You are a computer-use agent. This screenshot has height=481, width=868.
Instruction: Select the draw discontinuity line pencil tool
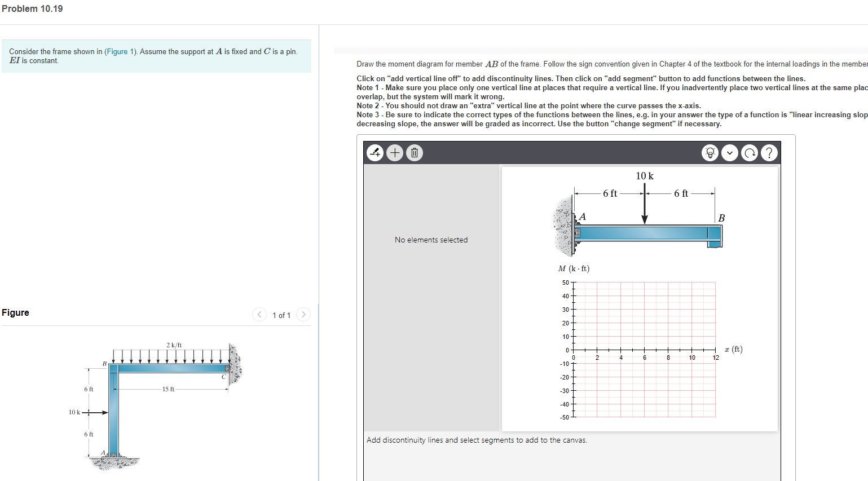tap(374, 152)
